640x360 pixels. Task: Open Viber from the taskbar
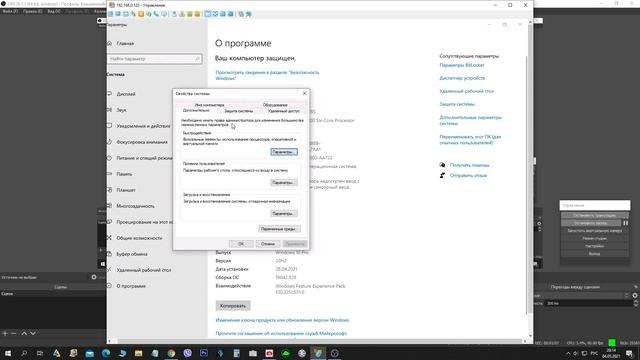click(187, 353)
